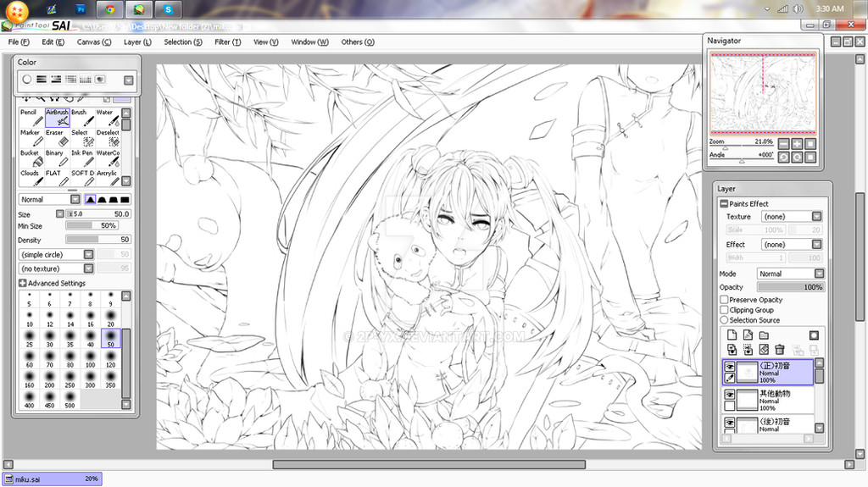Open the Effect (none) dropdown

pyautogui.click(x=816, y=244)
